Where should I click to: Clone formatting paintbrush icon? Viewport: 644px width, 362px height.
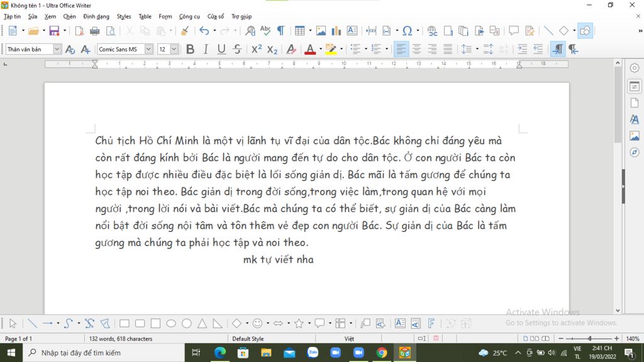coord(185,31)
